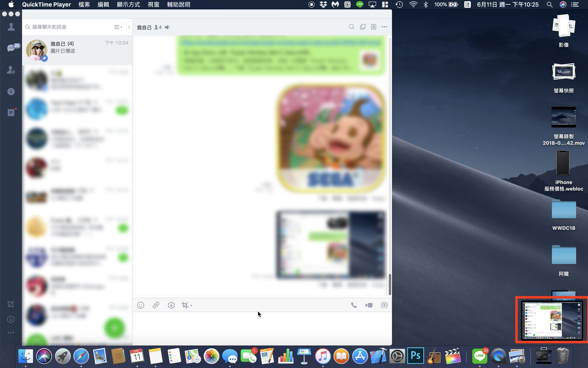Open the chat header more options menu
Viewport: 588px width, 368px height.
[x=384, y=27]
